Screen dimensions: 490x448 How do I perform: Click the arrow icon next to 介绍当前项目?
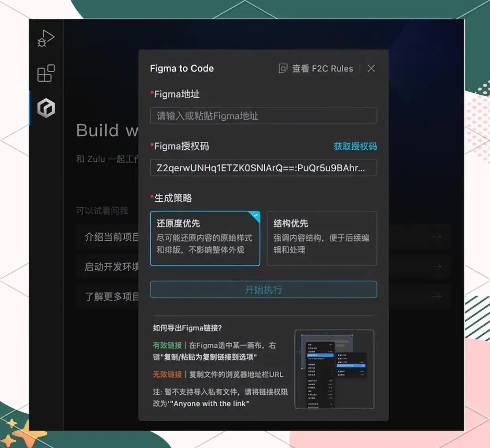pos(436,237)
